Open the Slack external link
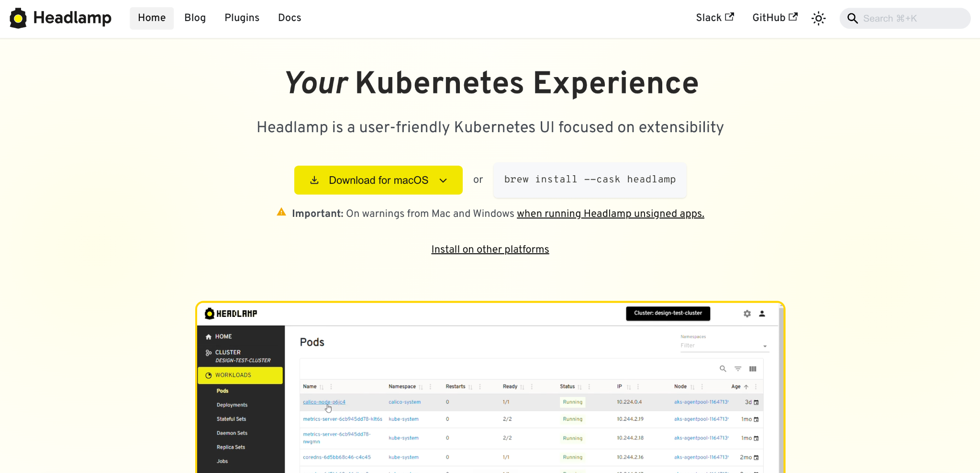 tap(715, 18)
